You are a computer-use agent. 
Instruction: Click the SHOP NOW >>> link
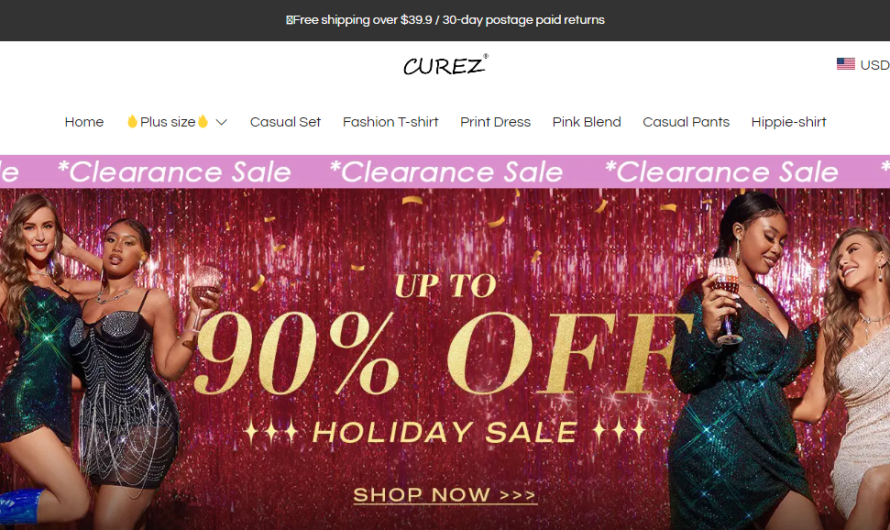click(445, 495)
